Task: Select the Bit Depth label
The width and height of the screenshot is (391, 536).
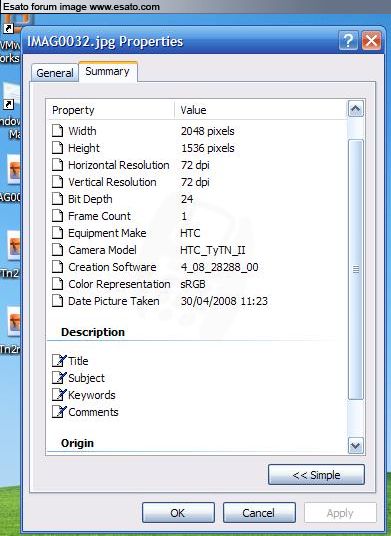Action: [x=90, y=199]
